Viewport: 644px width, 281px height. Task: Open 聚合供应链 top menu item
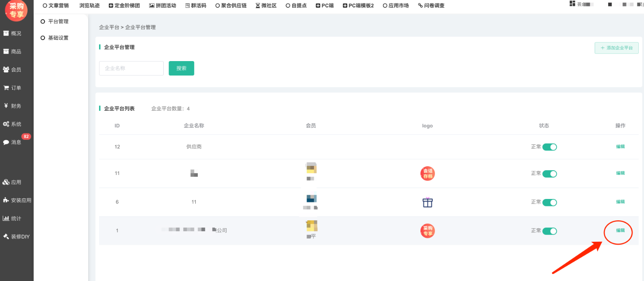(x=231, y=6)
